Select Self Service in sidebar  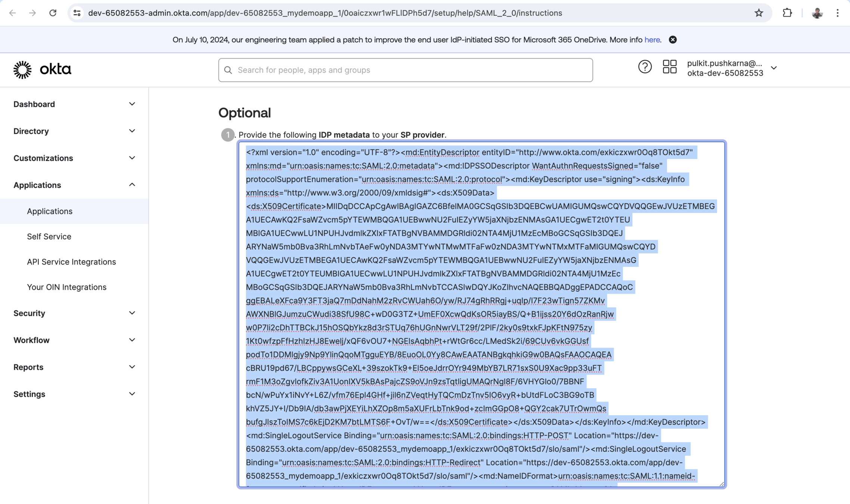tap(49, 237)
